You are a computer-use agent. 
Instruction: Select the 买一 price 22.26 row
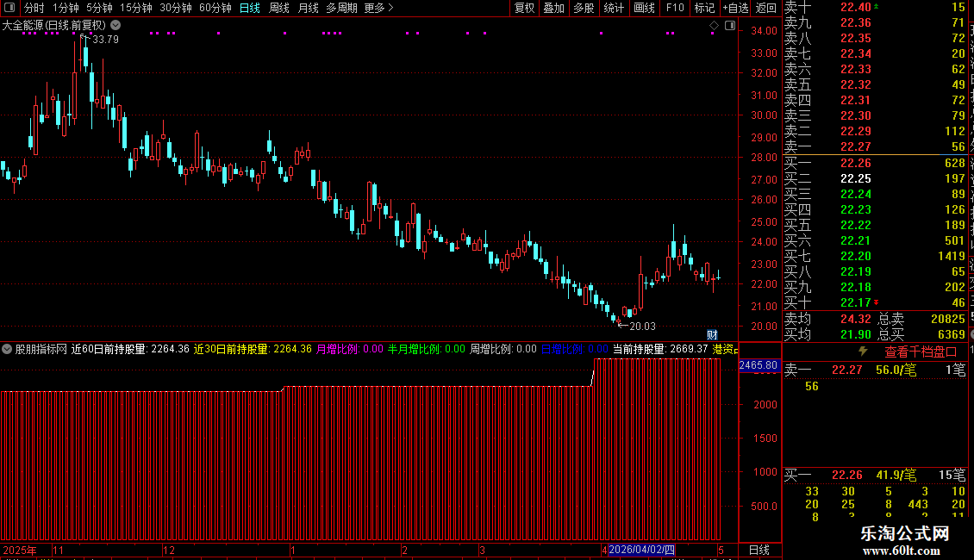pos(875,164)
